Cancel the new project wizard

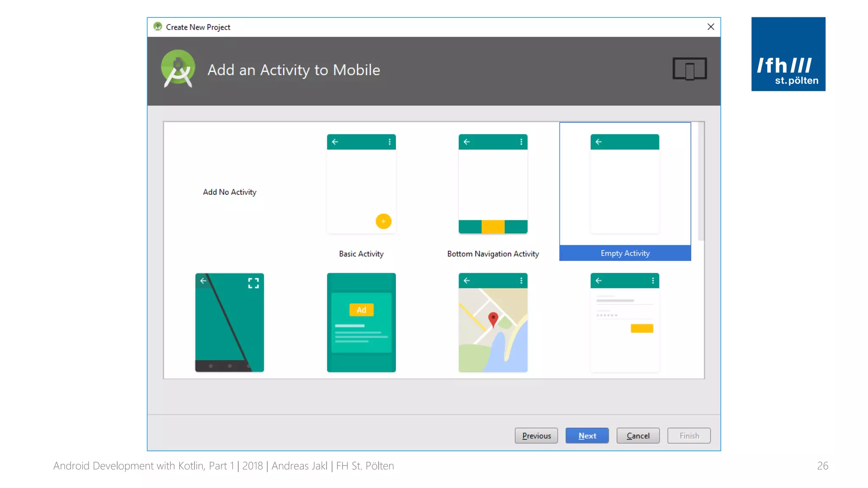click(638, 435)
